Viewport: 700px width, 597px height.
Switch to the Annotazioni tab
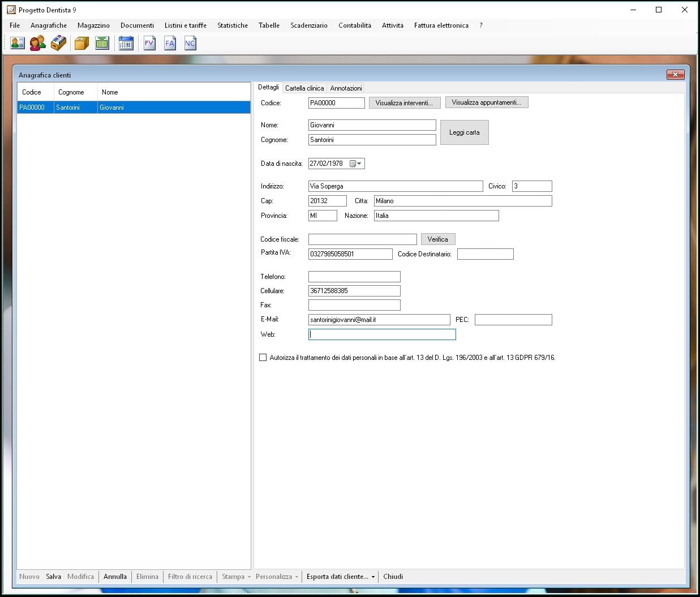(x=346, y=88)
